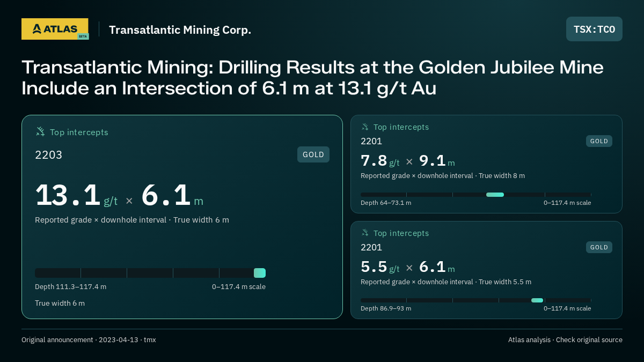The width and height of the screenshot is (644, 362).
Task: Click the Atlas logo badge
Action: click(55, 29)
